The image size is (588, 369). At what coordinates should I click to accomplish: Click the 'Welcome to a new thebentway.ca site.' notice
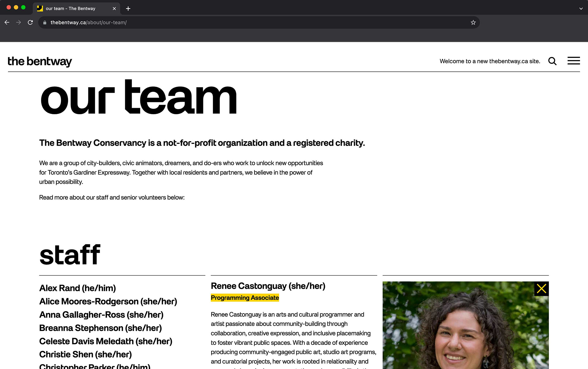pos(490,61)
